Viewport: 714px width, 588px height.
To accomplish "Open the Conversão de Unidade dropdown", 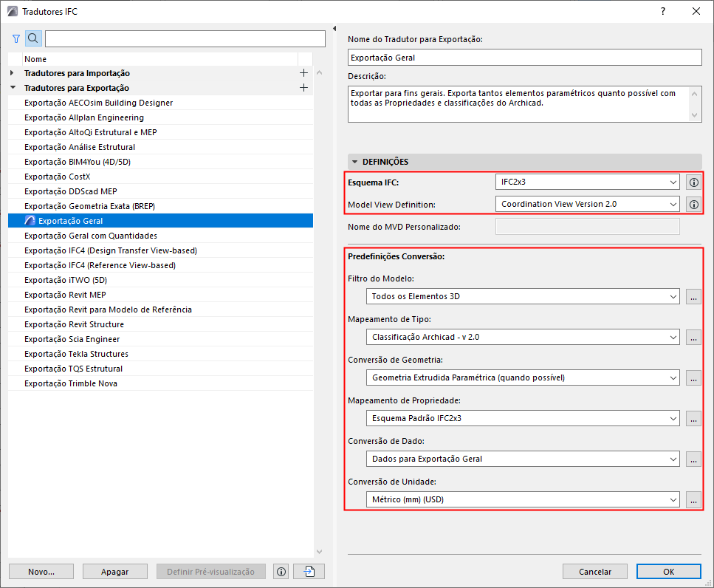I will 523,499.
